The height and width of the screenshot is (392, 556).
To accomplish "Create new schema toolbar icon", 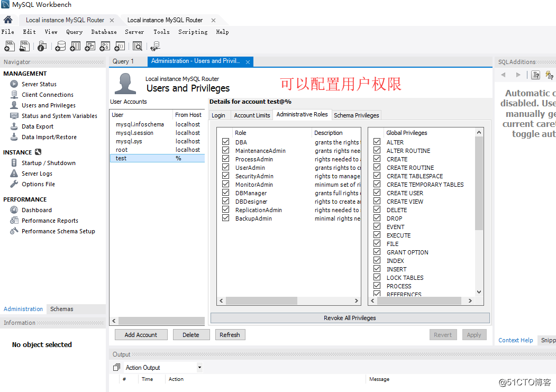I will pos(60,45).
